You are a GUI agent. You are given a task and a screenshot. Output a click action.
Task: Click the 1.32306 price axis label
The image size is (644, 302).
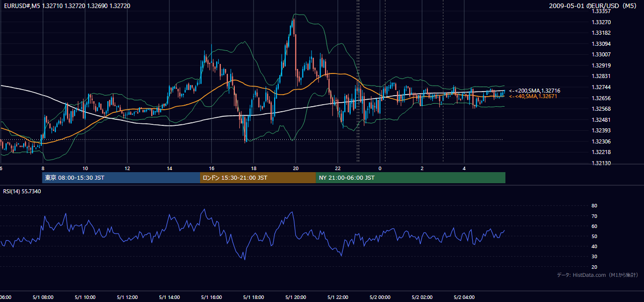click(x=601, y=141)
